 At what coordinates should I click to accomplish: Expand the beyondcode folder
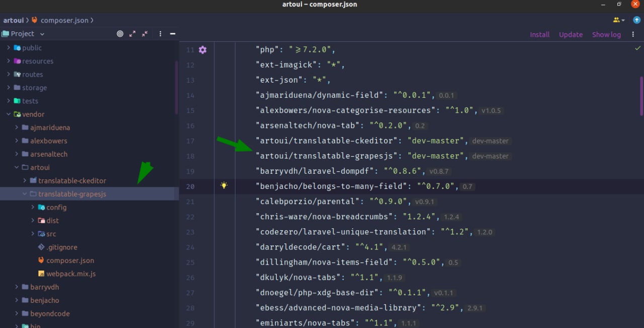17,313
